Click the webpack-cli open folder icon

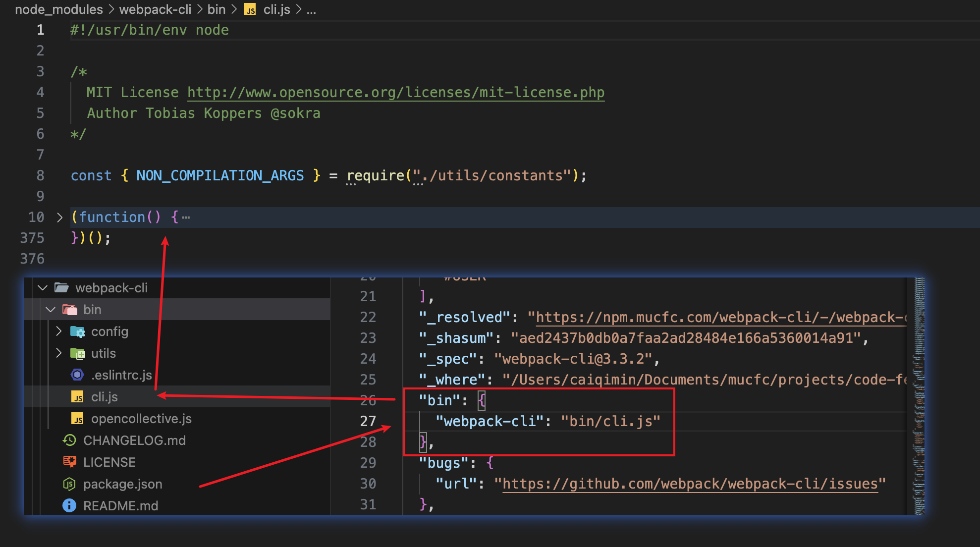pos(62,288)
